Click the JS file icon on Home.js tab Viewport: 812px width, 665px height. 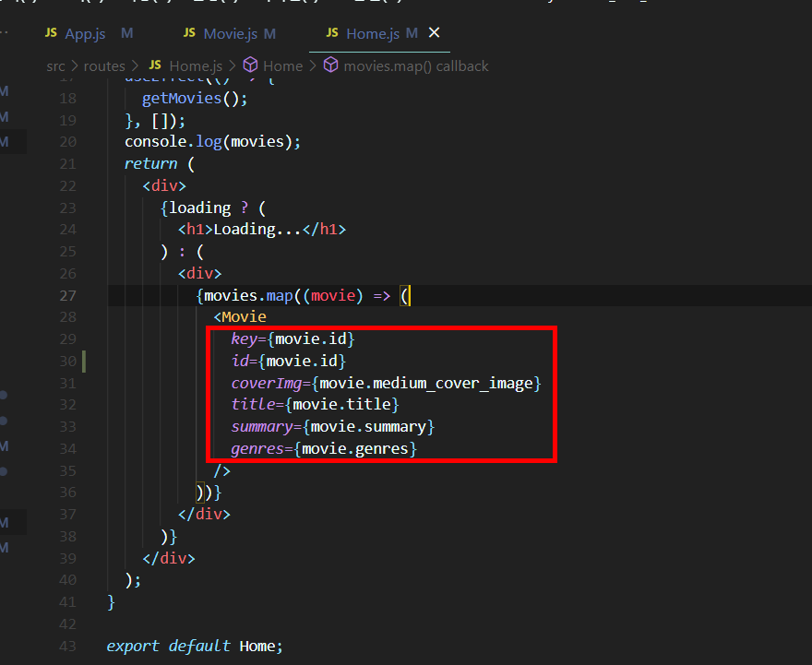(x=332, y=33)
